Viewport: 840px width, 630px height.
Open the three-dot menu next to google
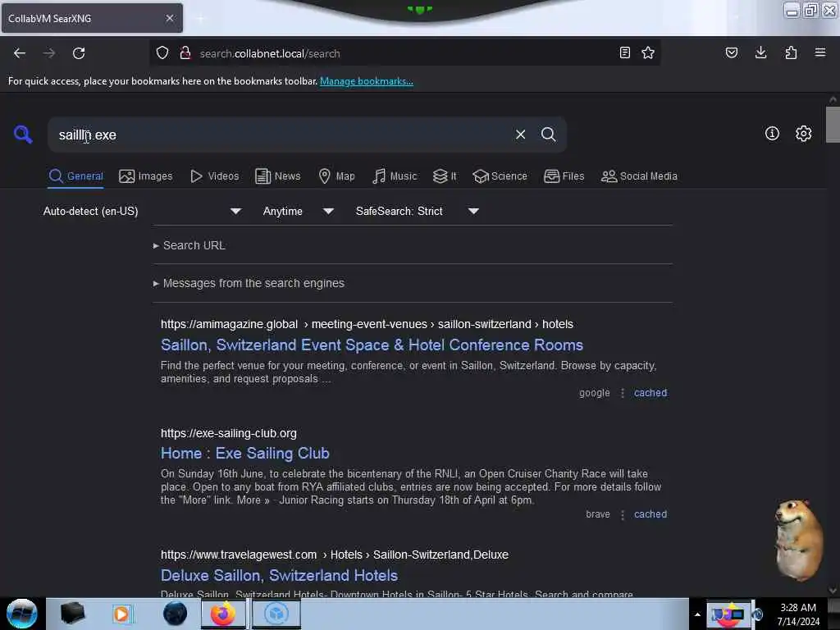coord(622,393)
